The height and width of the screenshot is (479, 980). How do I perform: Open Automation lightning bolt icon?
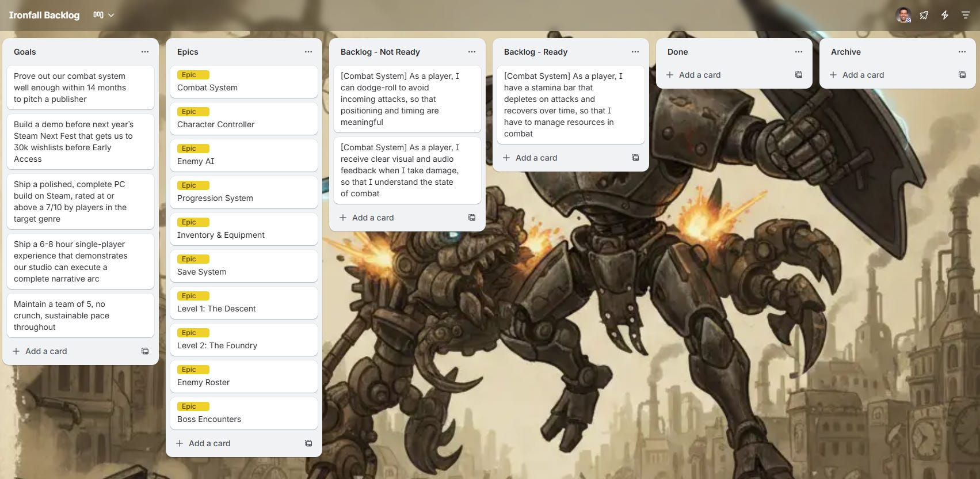click(x=945, y=15)
